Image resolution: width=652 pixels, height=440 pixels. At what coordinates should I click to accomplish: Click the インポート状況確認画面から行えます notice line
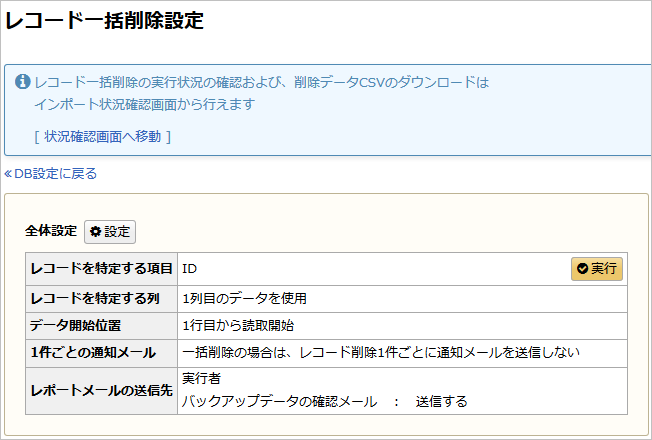145,104
